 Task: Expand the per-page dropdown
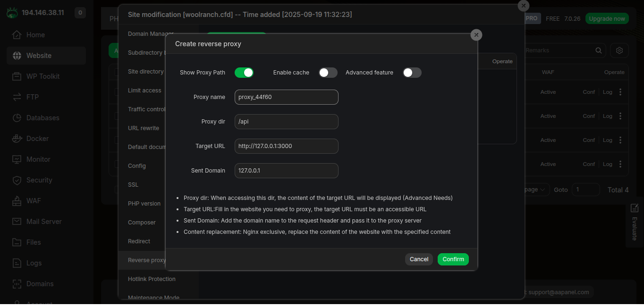pyautogui.click(x=536, y=190)
